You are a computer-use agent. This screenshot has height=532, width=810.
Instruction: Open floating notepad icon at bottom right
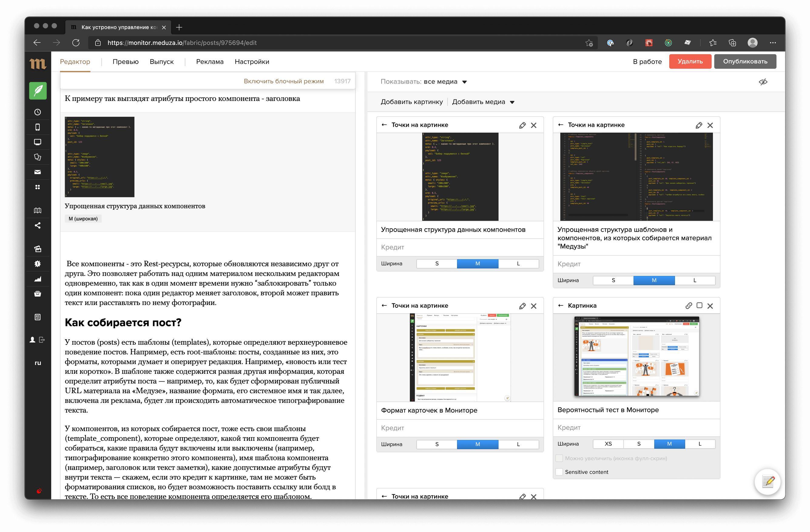point(768,482)
